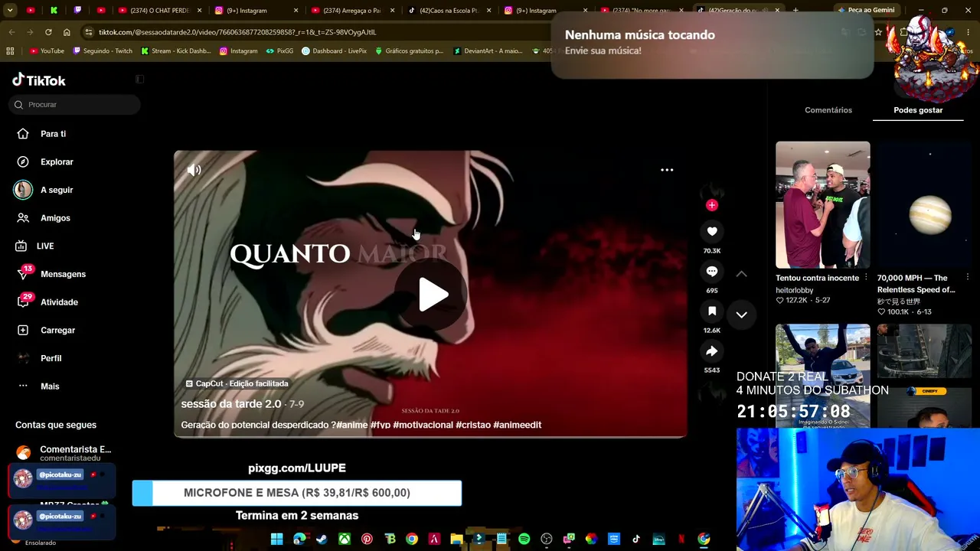Screen dimensions: 980x551
Task: Open the comments via the speech bubble icon
Action: [x=712, y=271]
